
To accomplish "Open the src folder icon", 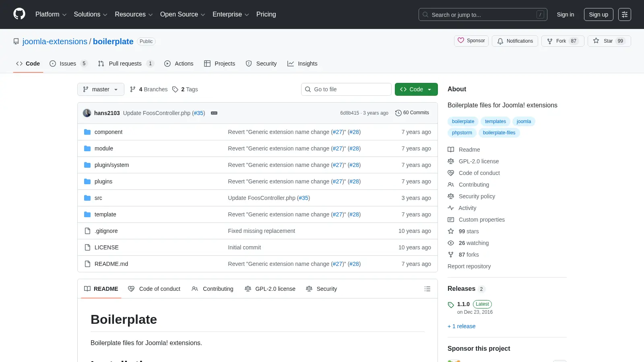I will (x=87, y=198).
